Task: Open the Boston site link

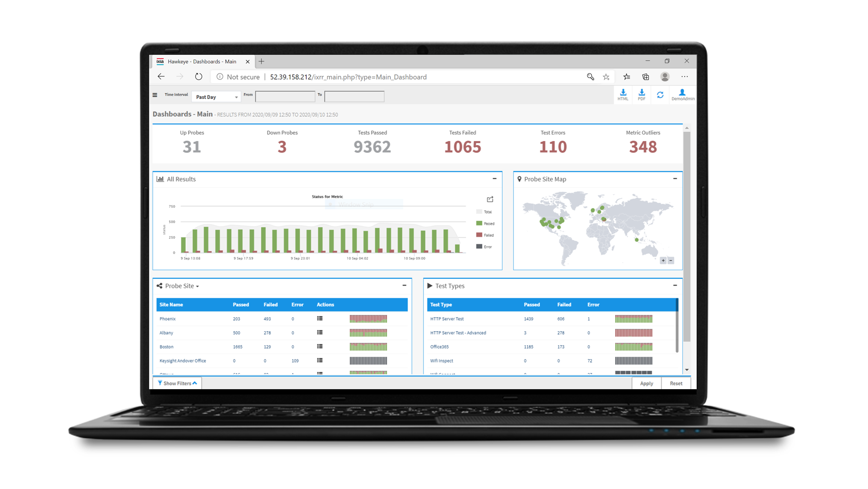Action: click(x=166, y=346)
